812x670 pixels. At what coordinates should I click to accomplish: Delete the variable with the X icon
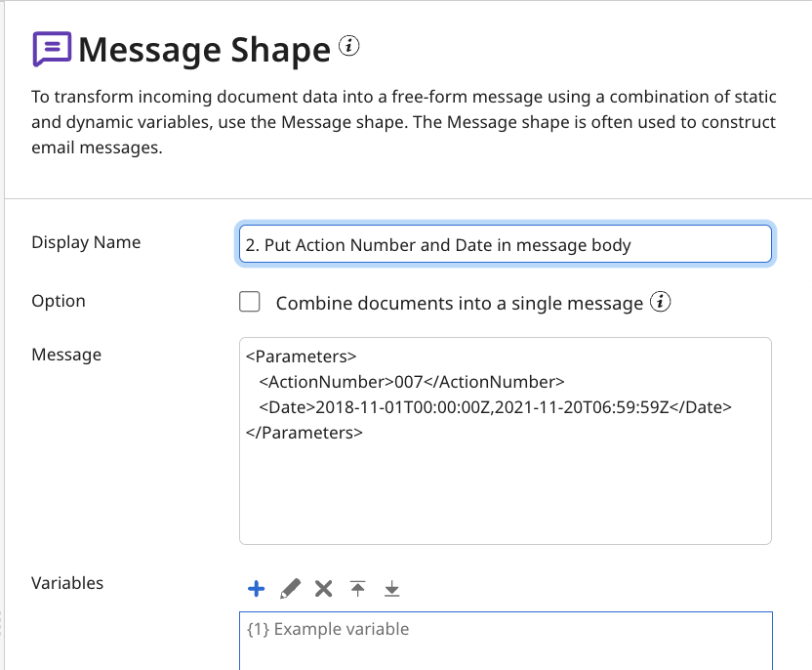click(x=323, y=588)
